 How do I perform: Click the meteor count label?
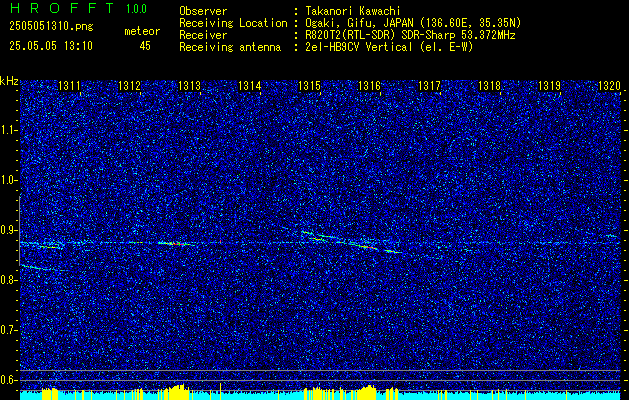[x=142, y=31]
